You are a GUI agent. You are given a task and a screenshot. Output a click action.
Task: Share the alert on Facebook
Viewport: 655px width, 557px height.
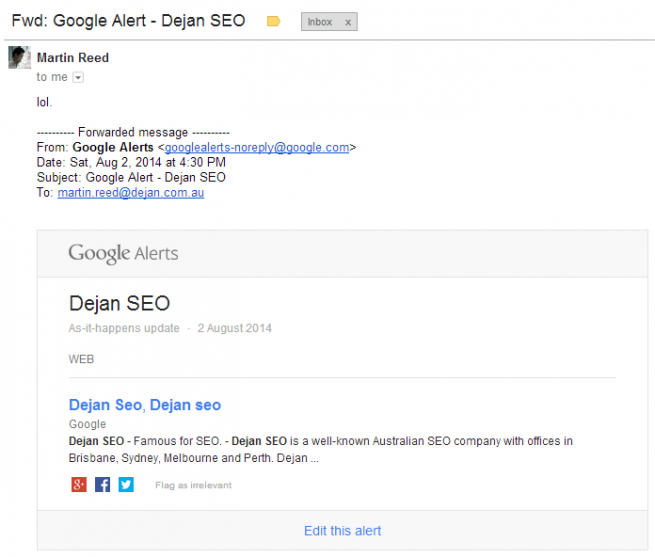point(102,485)
